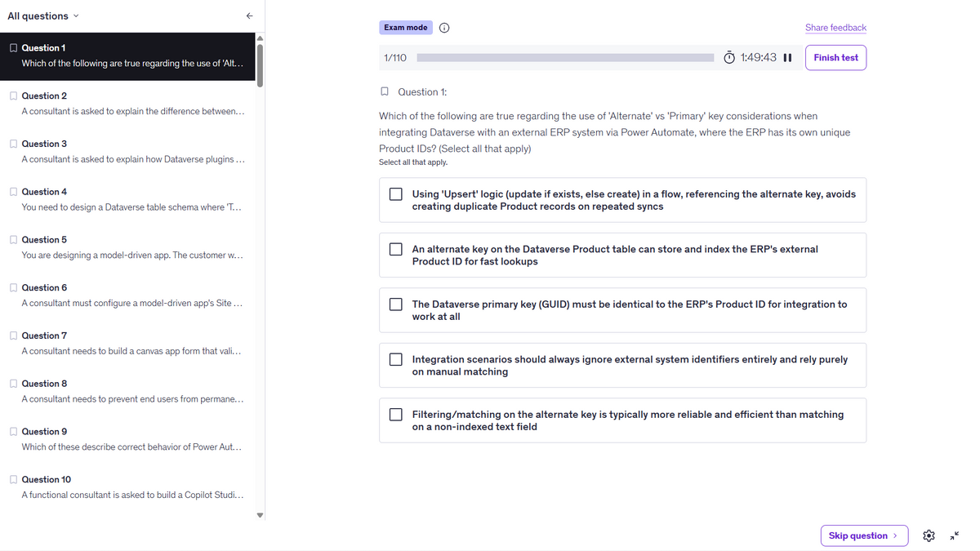Go to Question 7 about canvas app form
Screen dimensions: 980x551
click(x=127, y=344)
